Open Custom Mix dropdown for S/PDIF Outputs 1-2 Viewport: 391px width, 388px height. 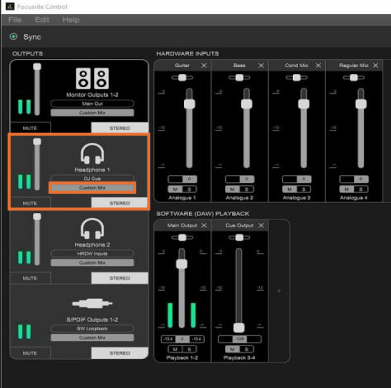tap(92, 338)
